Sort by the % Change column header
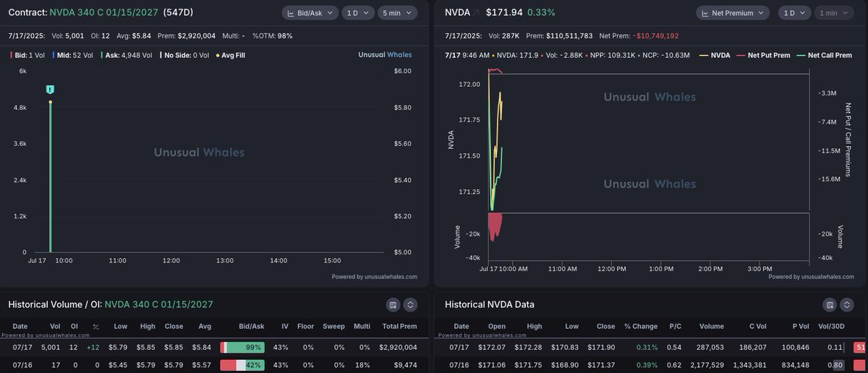Screen dimensions: 868x373 click(640, 326)
